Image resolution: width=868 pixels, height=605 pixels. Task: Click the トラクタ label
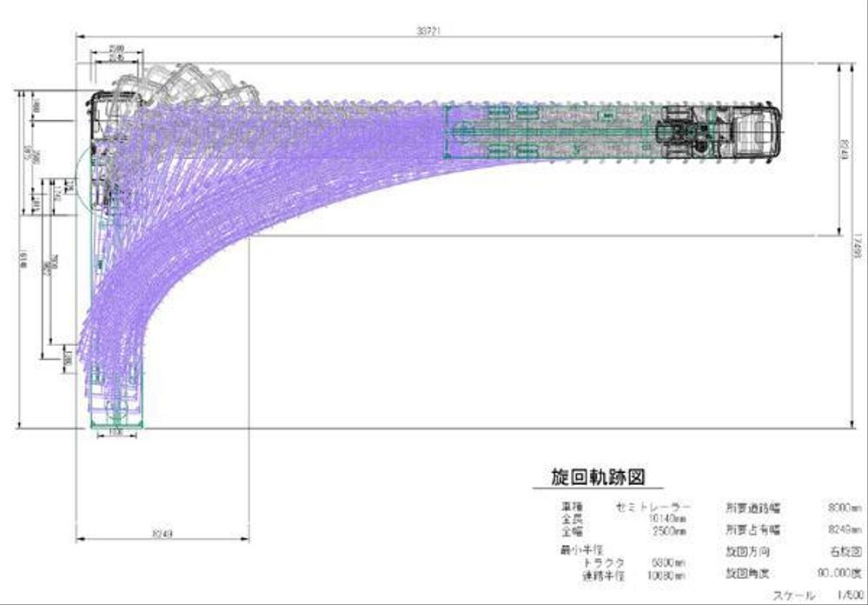[x=604, y=563]
